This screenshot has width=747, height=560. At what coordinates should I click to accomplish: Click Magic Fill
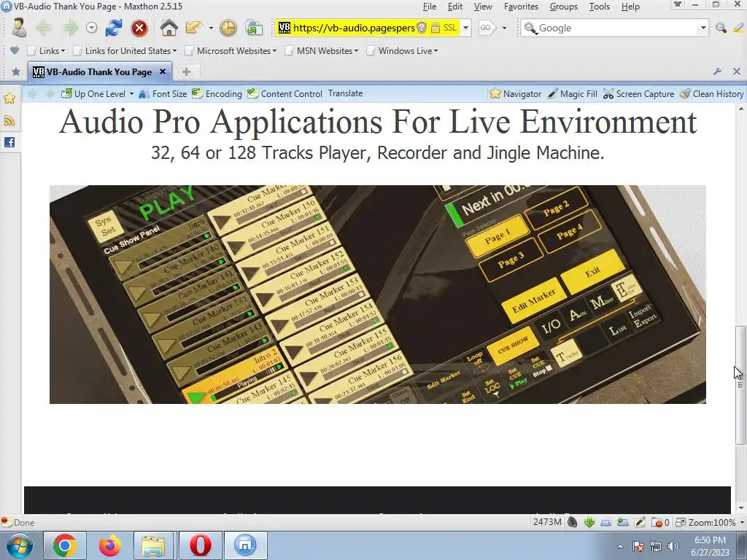click(x=572, y=94)
